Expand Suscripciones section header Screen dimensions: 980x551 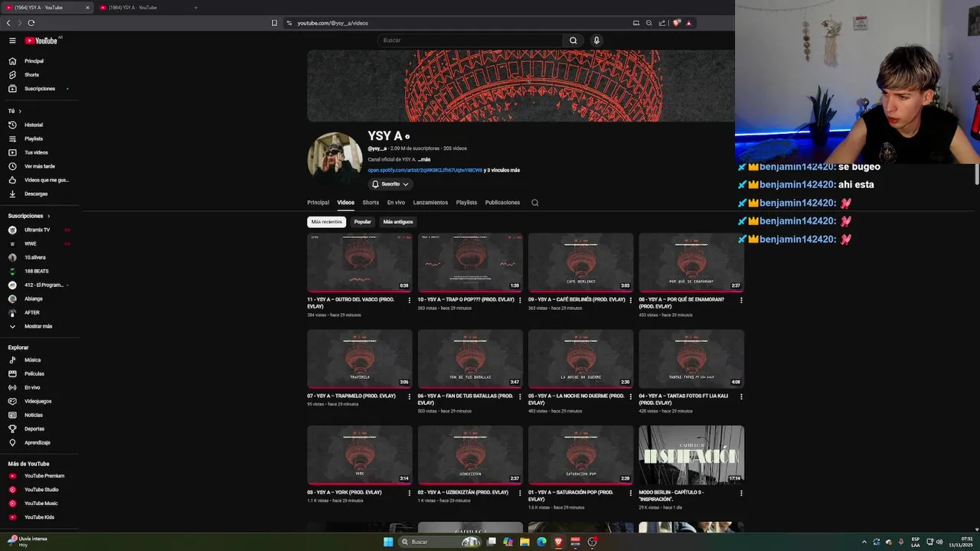coord(29,216)
